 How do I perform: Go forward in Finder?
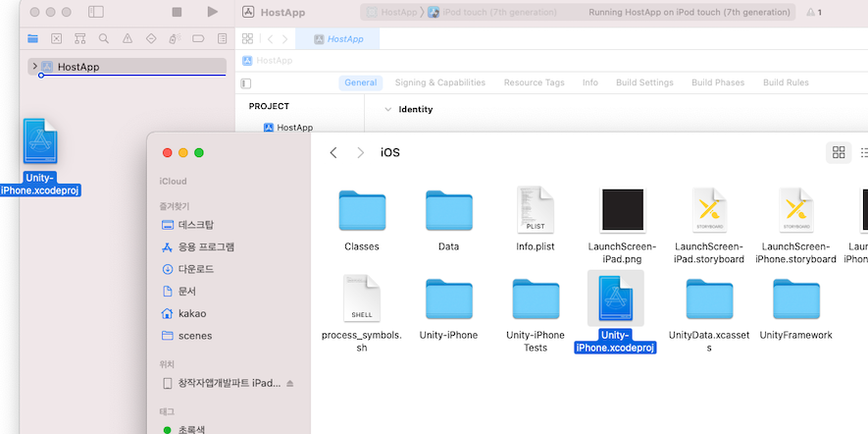pyautogui.click(x=361, y=152)
